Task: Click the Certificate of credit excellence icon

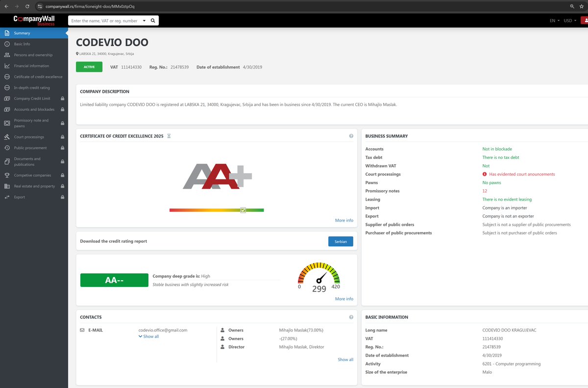Action: click(7, 77)
